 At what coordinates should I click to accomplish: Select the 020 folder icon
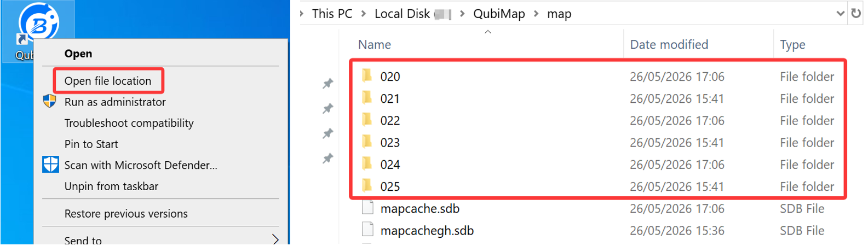click(367, 75)
